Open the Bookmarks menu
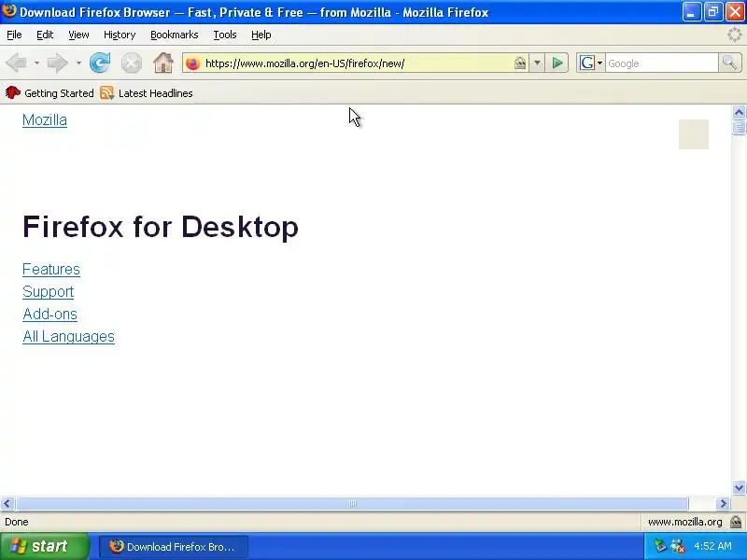The height and width of the screenshot is (560, 747). click(175, 35)
